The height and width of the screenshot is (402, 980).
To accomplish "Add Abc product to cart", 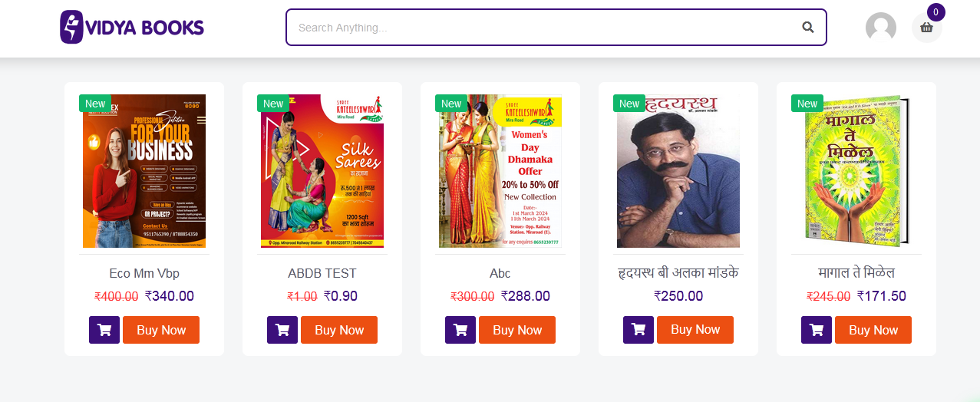I will pyautogui.click(x=460, y=330).
